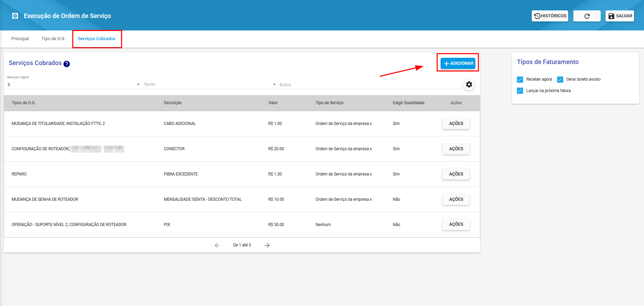Screen dimensions: 644x306
Task: Sort by Tipo de Serviço column header
Action: coord(329,103)
